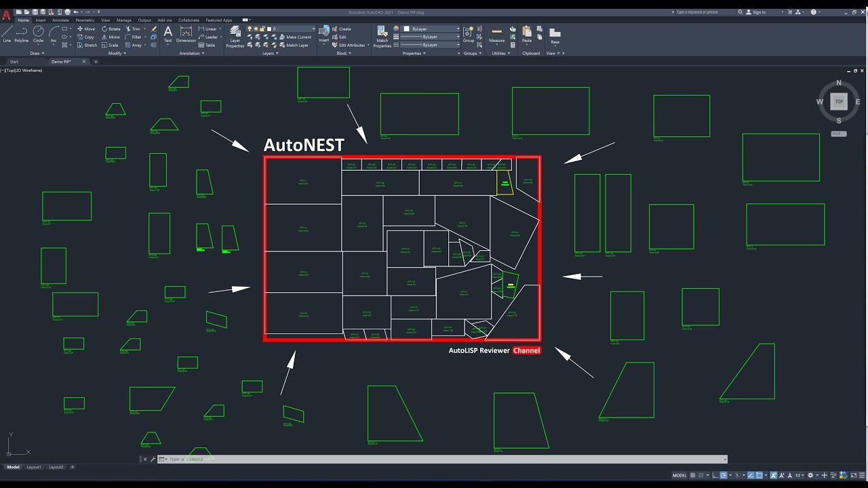The width and height of the screenshot is (868, 488).
Task: Expand the Block panel options
Action: click(342, 53)
